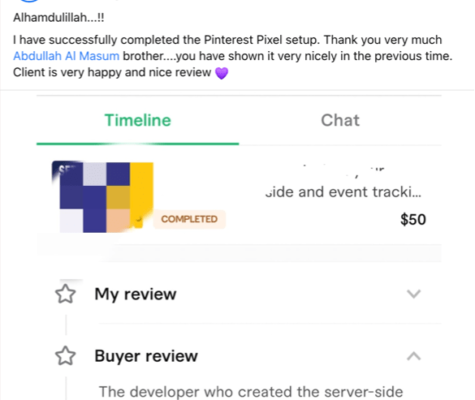The height and width of the screenshot is (400, 475).
Task: Click the "SE" corner label on the gig thumbnail
Action: pos(65,170)
